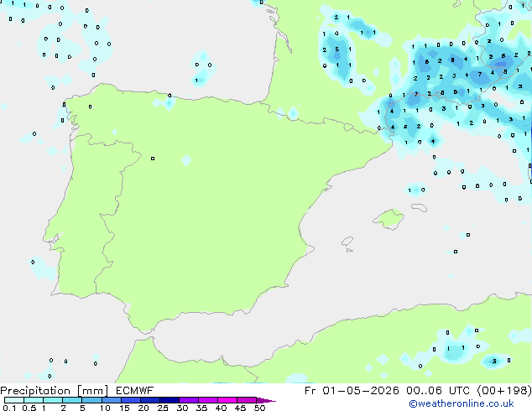Click the 25–30 mm dark navy swatch
This screenshot has width=532, height=411.
169,400
